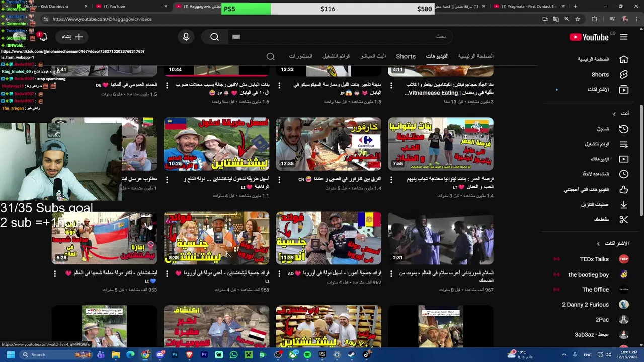Click the channel search magnifier icon
This screenshot has width=644, height=362.
click(x=271, y=56)
